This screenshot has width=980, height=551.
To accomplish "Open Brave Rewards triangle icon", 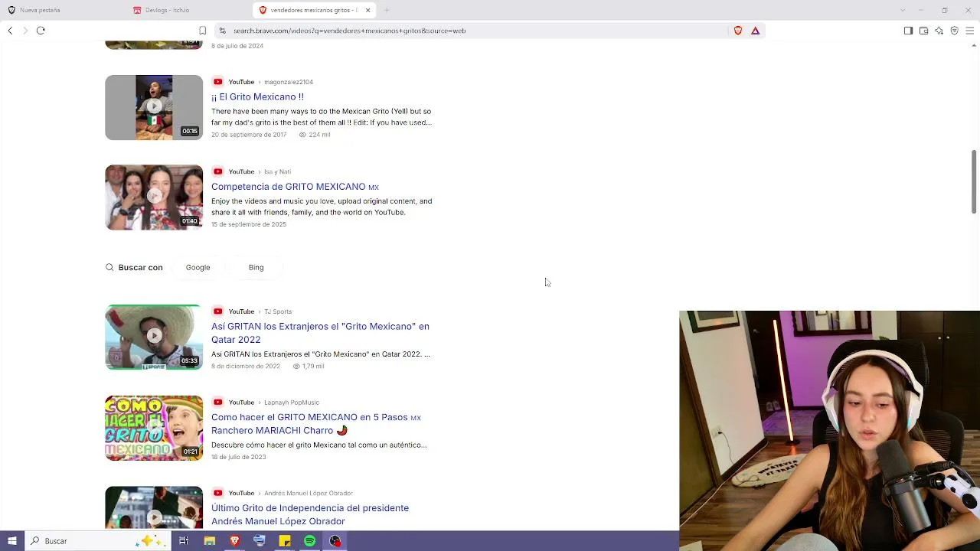I will point(755,31).
